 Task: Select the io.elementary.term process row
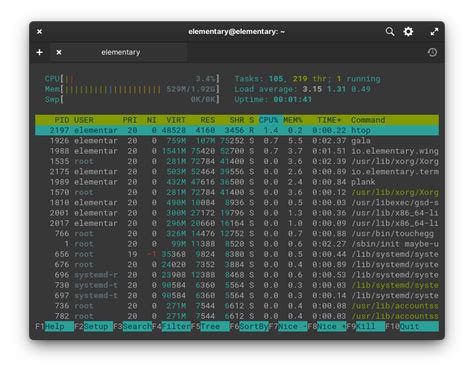pyautogui.click(x=237, y=172)
